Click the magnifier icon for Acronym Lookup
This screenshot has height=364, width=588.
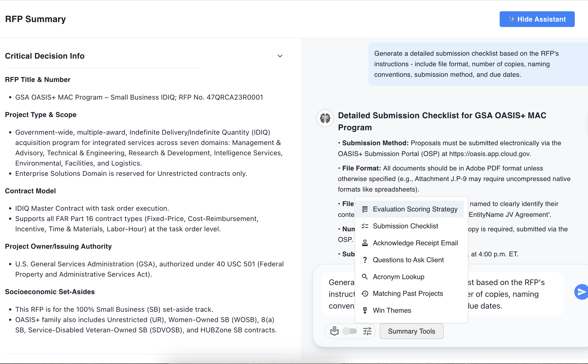[x=365, y=277]
